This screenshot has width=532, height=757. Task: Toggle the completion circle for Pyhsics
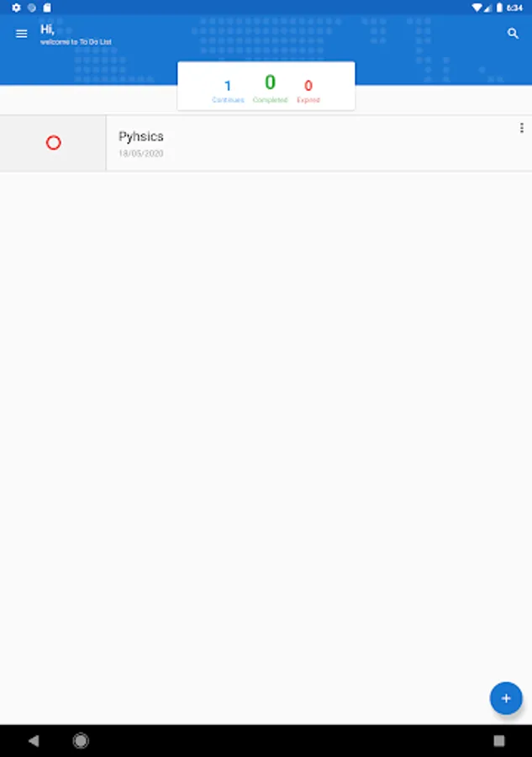(x=54, y=142)
